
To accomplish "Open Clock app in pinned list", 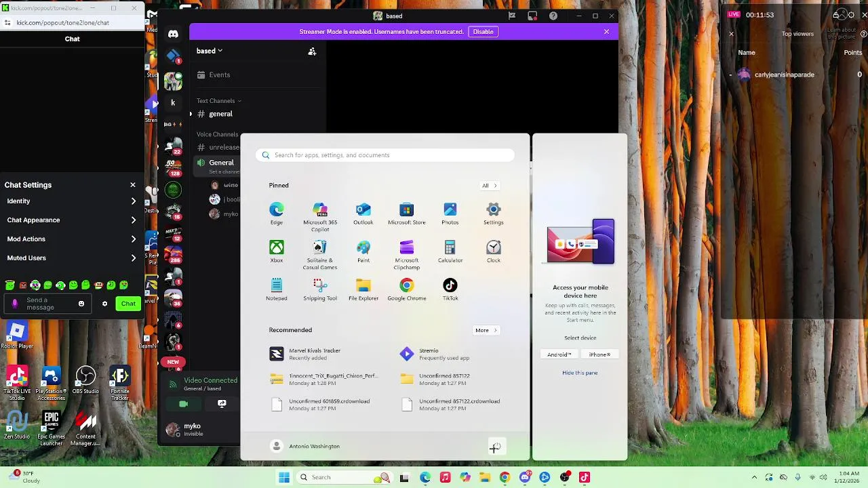I will pyautogui.click(x=494, y=251).
